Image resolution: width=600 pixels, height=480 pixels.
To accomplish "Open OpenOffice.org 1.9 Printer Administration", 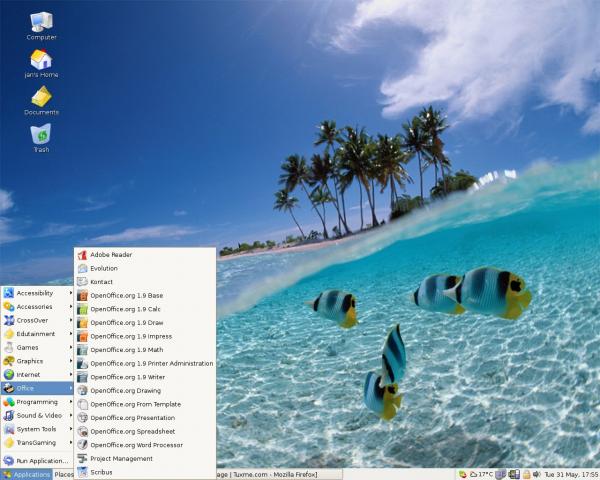I will coord(145,363).
